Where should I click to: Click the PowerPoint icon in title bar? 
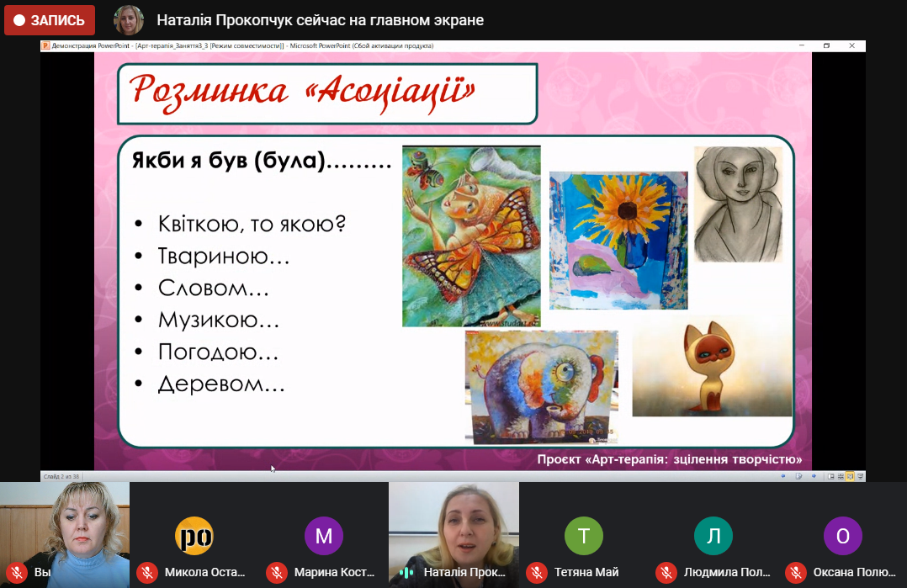coord(45,45)
